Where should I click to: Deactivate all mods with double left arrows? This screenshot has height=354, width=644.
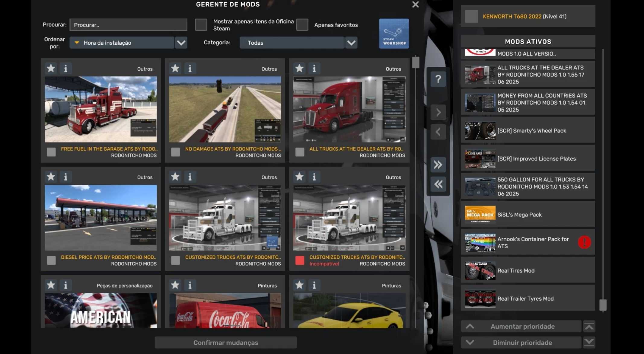[438, 184]
